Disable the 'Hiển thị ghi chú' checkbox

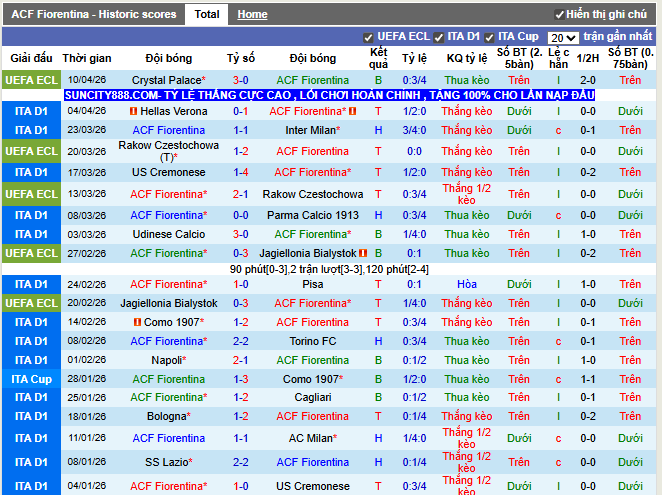tap(559, 15)
